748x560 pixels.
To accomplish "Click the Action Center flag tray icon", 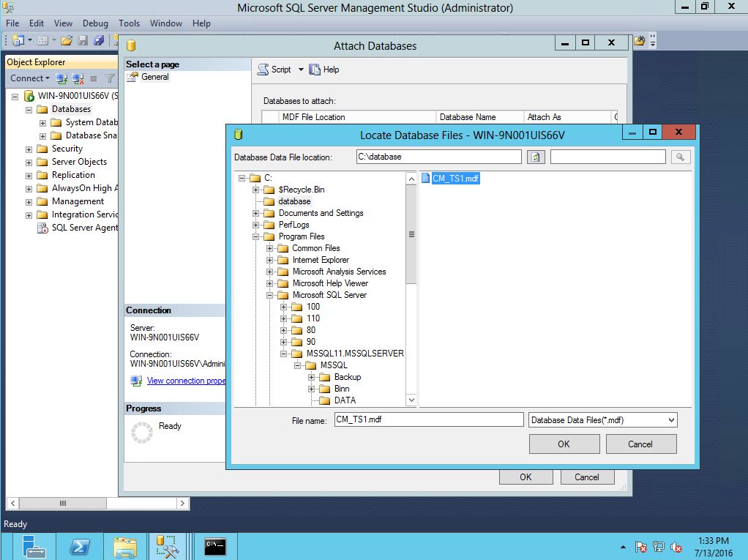I will click(641, 547).
